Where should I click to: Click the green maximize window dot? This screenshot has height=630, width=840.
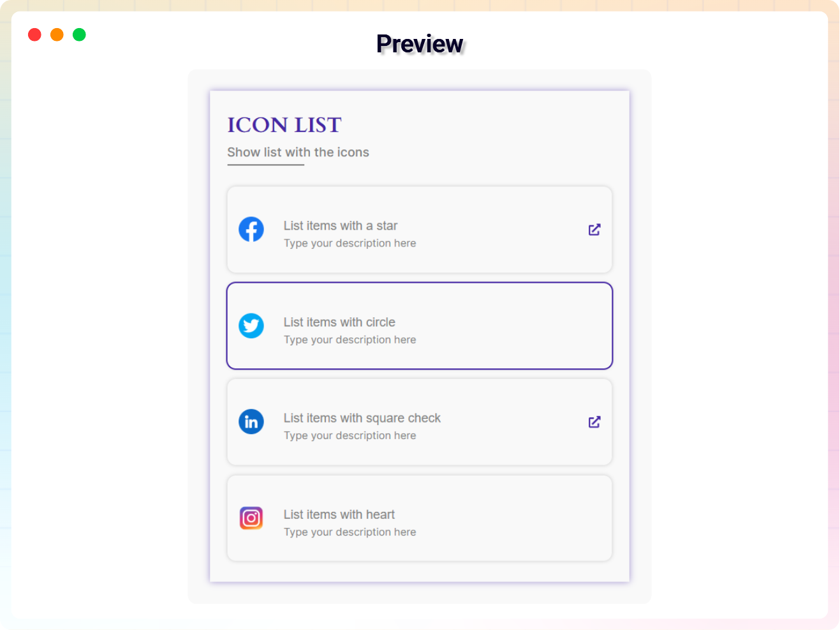tap(79, 34)
